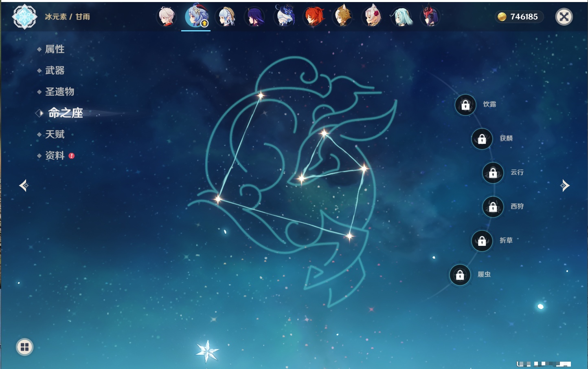Select Faruzan's teal-haired avatar

coord(402,17)
